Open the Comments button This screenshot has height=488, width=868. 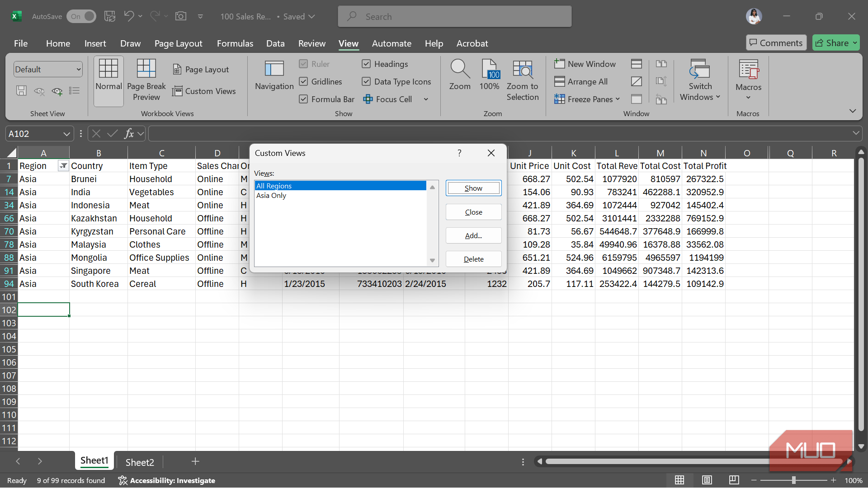[776, 43]
